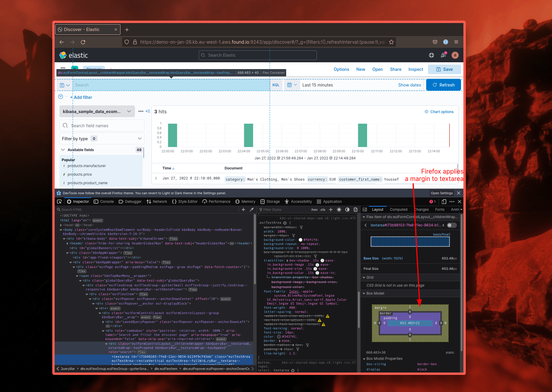The height and width of the screenshot is (392, 552).
Task: Open the Style Editor tab
Action: click(x=185, y=202)
